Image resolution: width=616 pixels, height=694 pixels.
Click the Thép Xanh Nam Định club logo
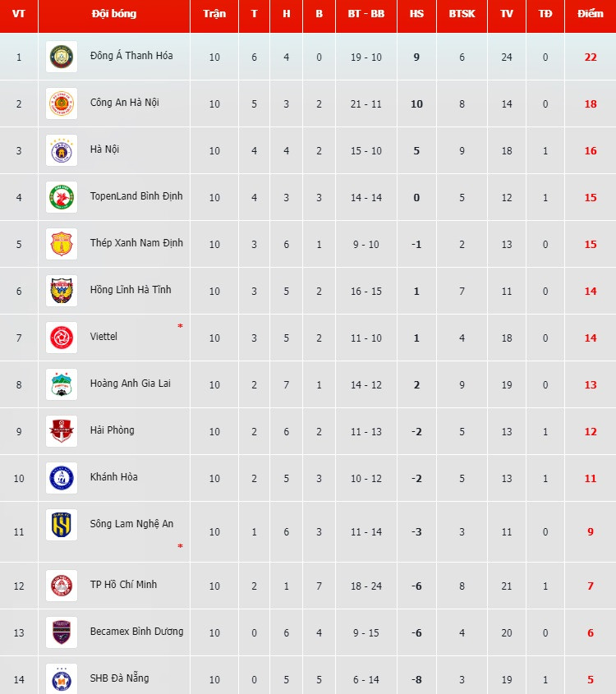[x=62, y=244]
